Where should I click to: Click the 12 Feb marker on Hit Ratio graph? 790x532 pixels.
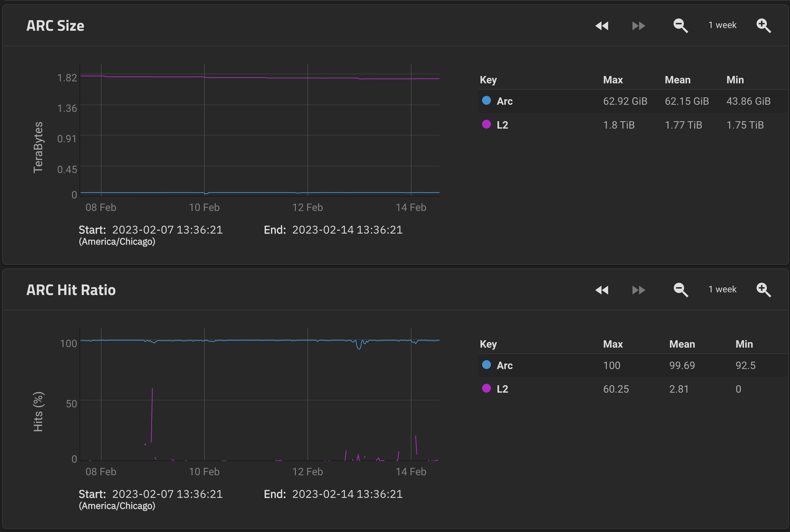coord(307,472)
